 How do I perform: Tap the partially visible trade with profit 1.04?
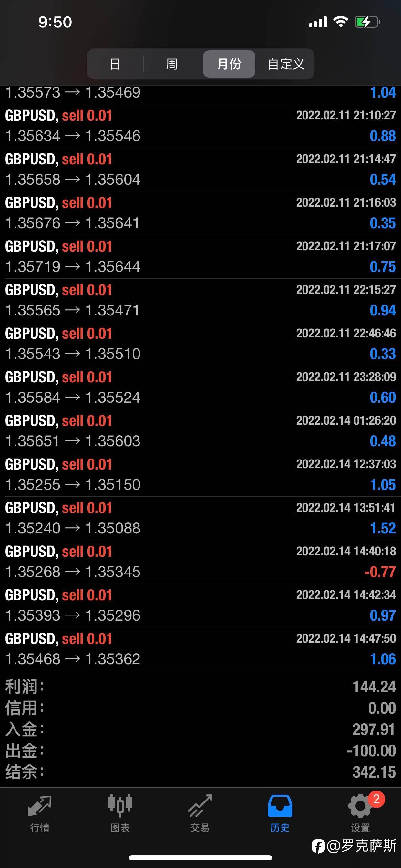click(200, 95)
